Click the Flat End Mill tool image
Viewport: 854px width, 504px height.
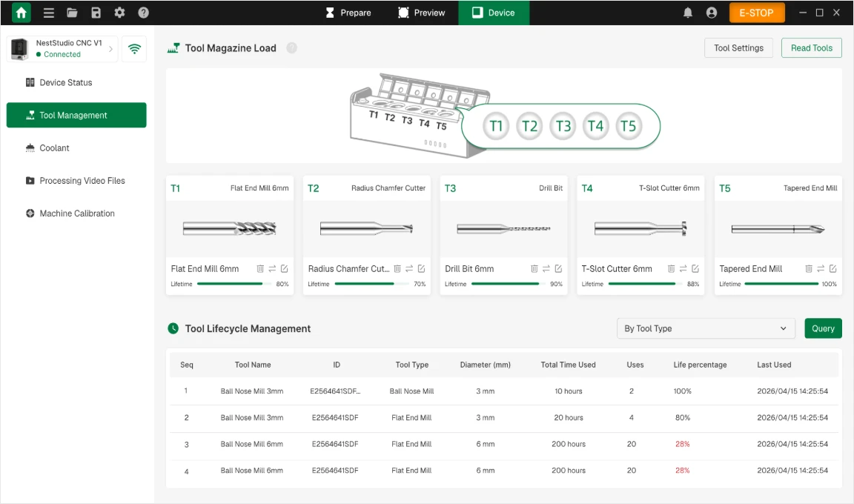(230, 228)
